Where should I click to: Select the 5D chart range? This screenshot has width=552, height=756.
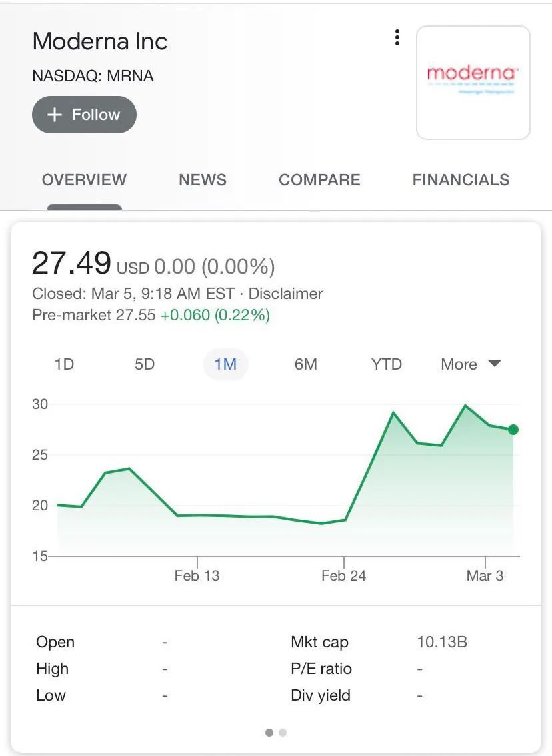coord(145,364)
